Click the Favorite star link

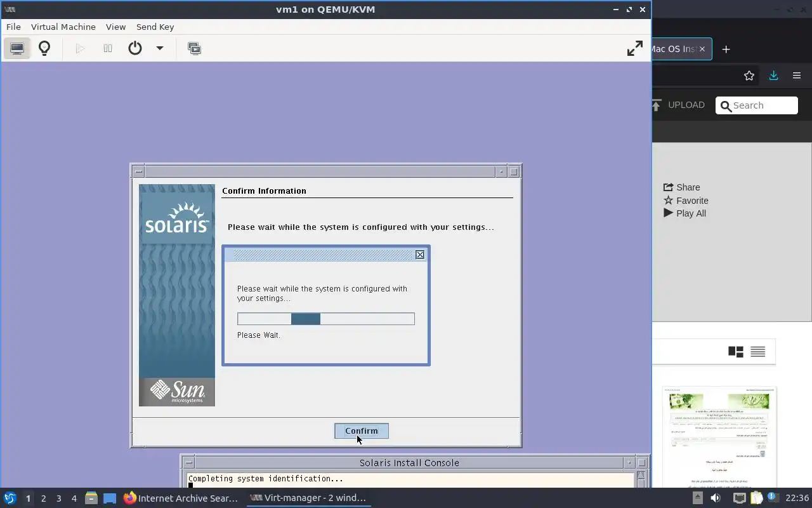pyautogui.click(x=686, y=201)
